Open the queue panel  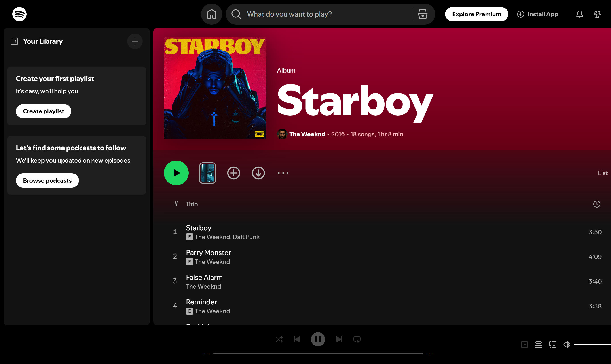pos(538,344)
